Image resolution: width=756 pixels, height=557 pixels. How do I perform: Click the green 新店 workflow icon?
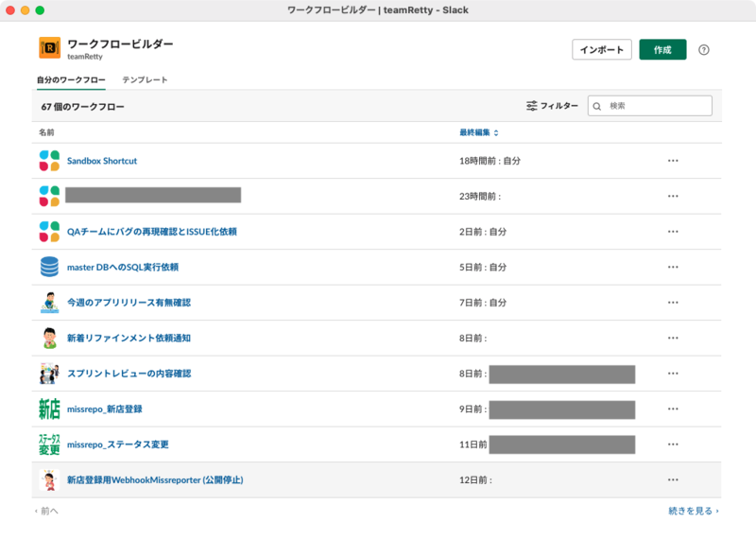click(x=49, y=409)
